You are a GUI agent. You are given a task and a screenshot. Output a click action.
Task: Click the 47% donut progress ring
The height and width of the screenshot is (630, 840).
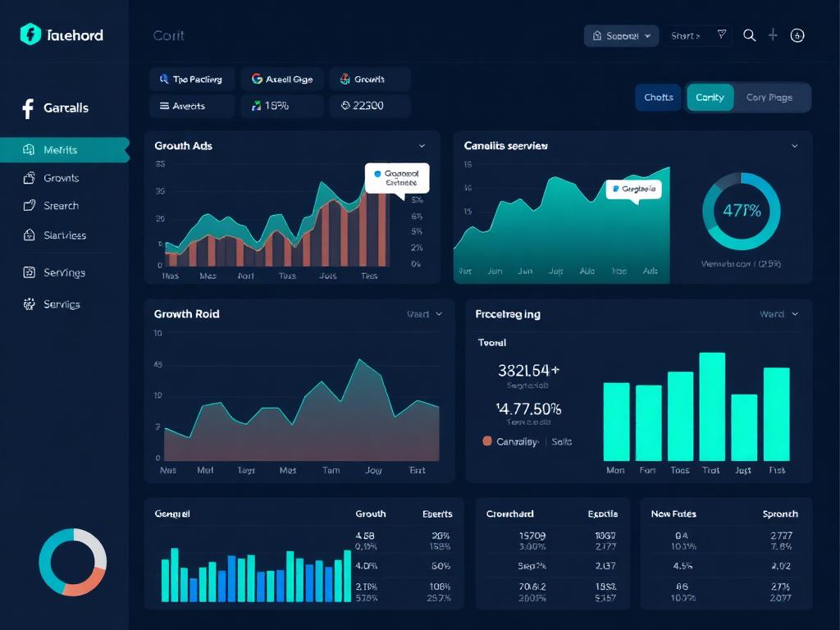click(x=742, y=211)
